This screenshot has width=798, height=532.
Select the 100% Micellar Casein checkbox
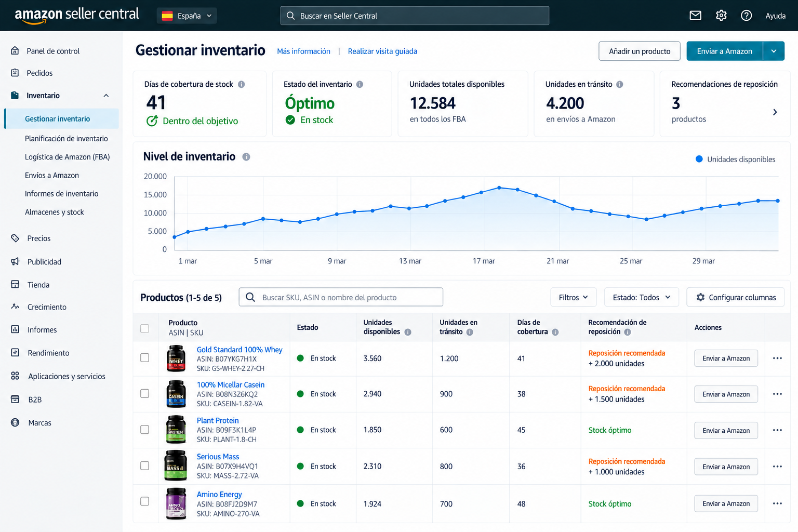(145, 394)
